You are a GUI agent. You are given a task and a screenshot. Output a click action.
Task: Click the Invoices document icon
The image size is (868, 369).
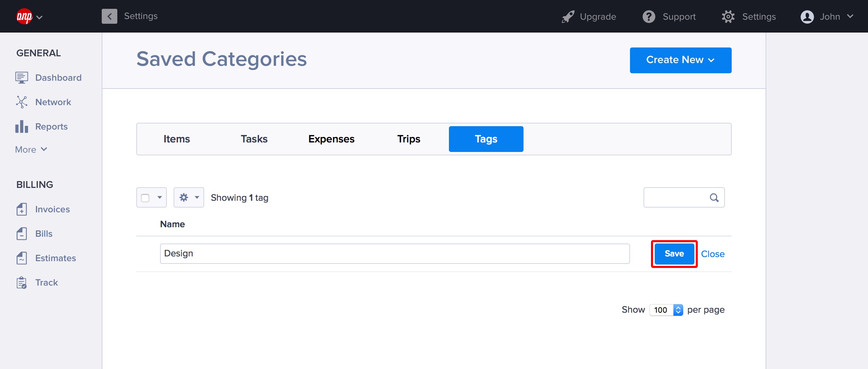[x=21, y=209]
